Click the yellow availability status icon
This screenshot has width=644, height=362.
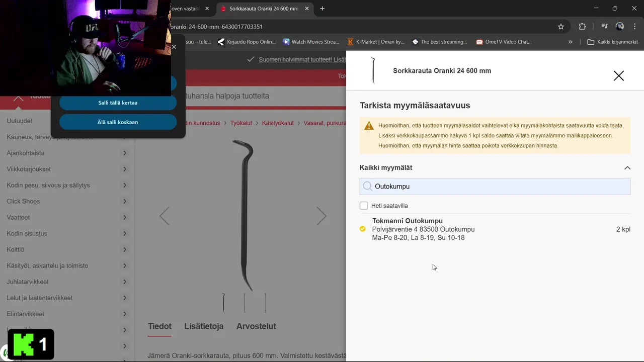[x=363, y=229]
